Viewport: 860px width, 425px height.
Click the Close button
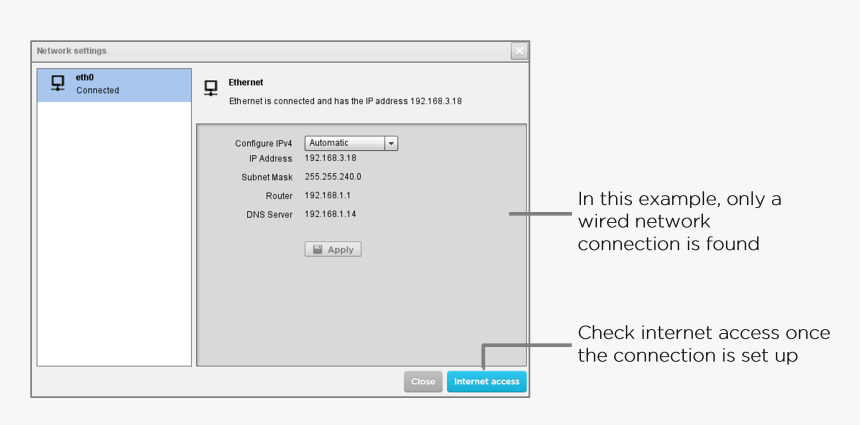(423, 382)
